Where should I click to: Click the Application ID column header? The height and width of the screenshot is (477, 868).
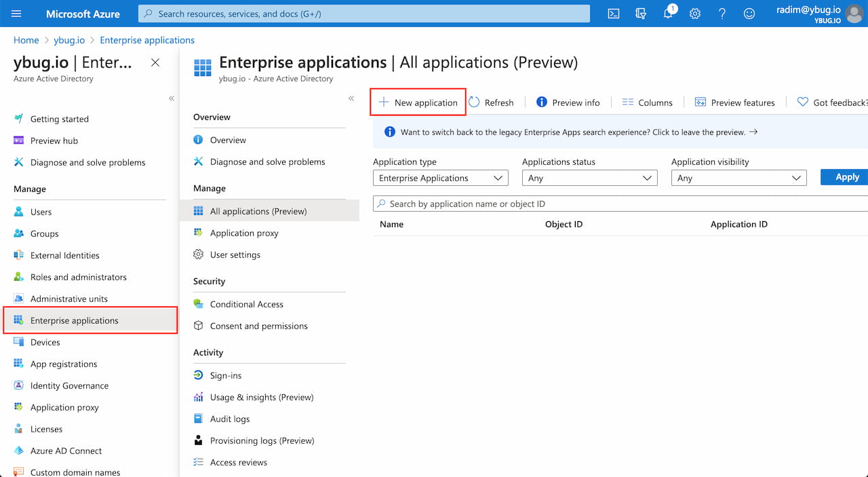pos(739,224)
